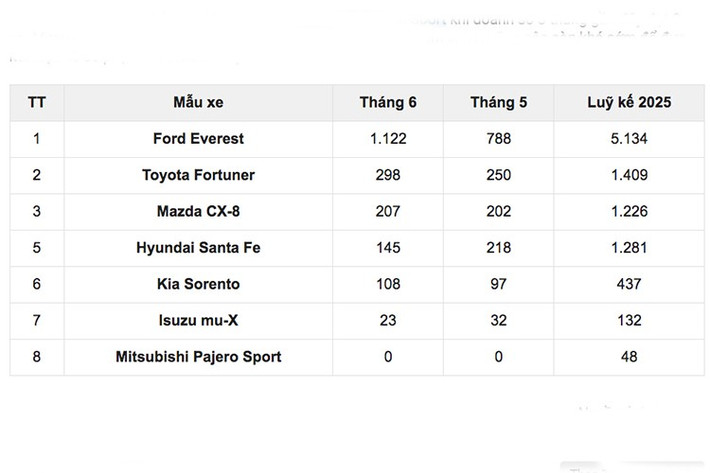Click the "TT" header cell
This screenshot has height=473, width=710.
coord(37,103)
